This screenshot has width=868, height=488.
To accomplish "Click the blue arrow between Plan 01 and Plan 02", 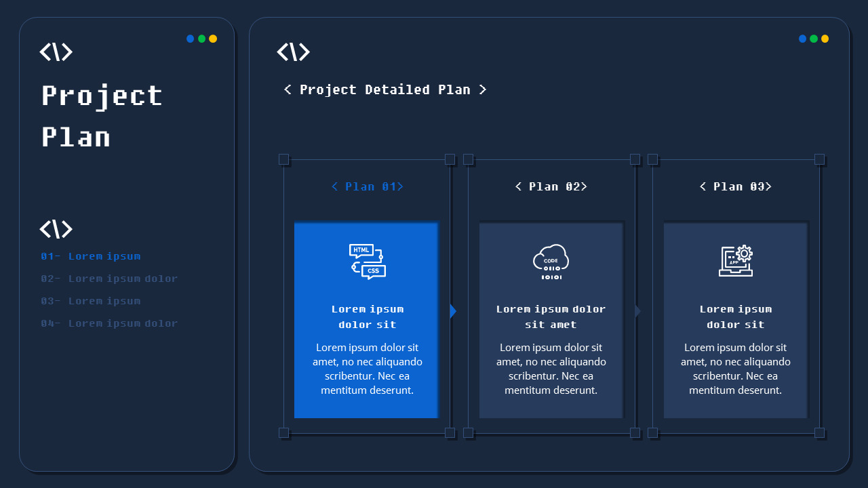I will point(453,311).
